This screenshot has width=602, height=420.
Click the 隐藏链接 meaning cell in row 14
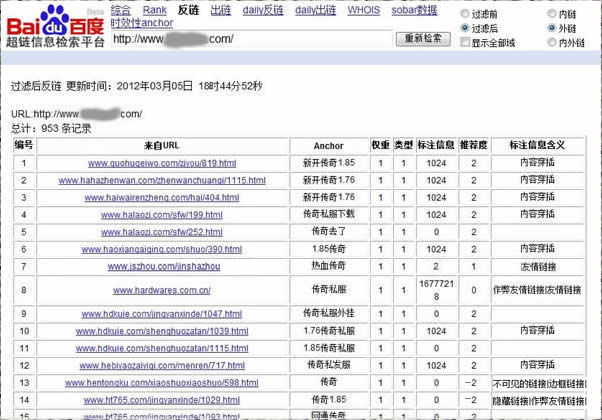tap(539, 401)
